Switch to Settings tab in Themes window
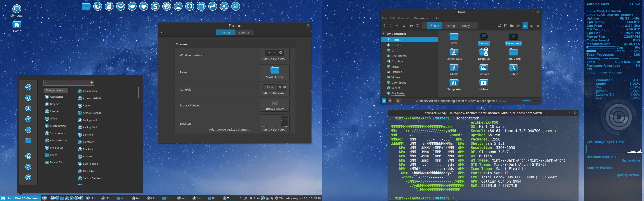Viewport: 644px width, 201px height. (244, 33)
